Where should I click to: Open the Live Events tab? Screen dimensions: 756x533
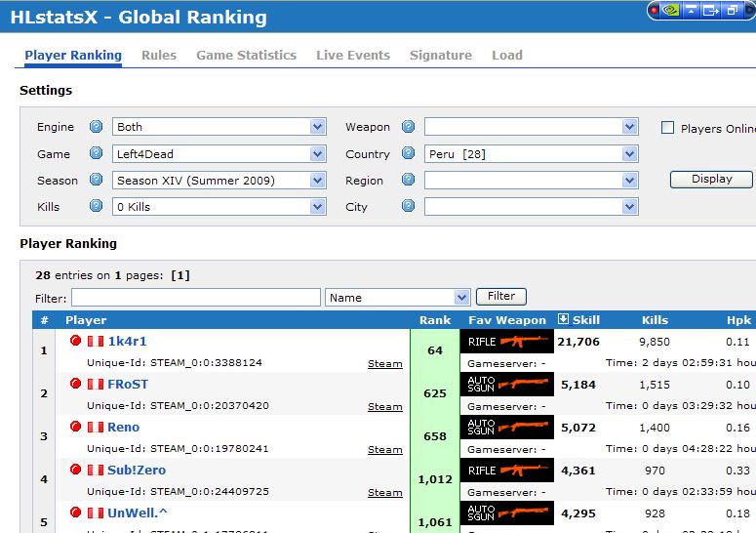point(352,56)
